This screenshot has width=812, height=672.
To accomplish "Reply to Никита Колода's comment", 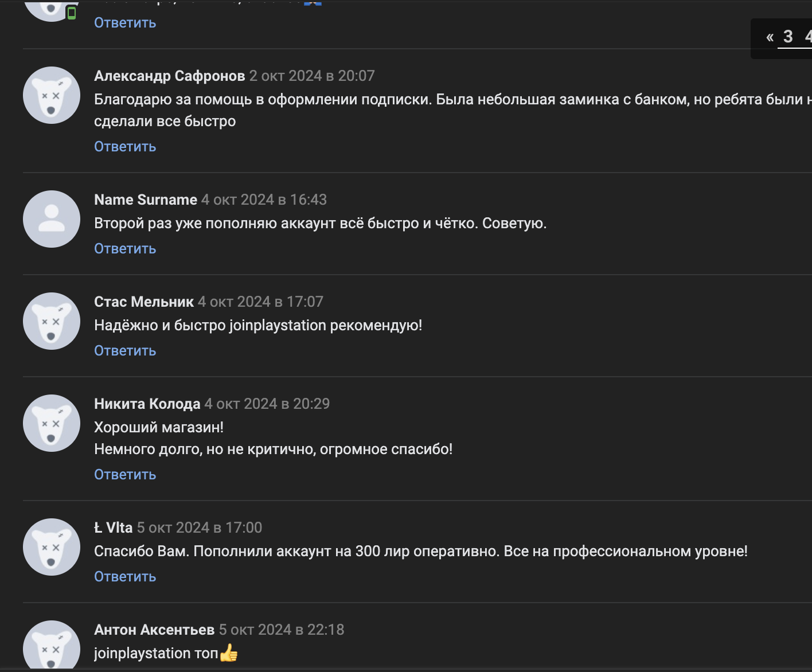I will (125, 475).
